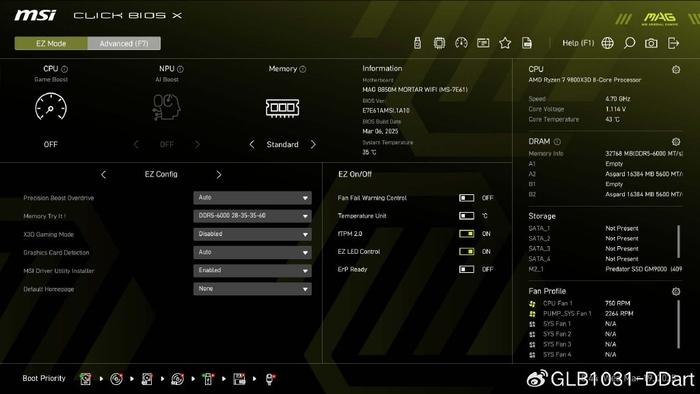
Task: Click the exit door icon
Action: click(x=673, y=43)
